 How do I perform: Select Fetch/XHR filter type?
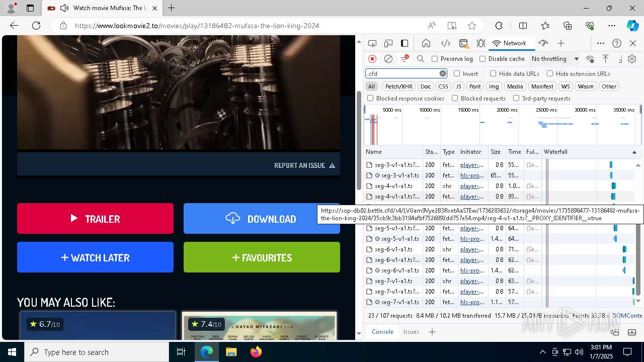point(399,86)
